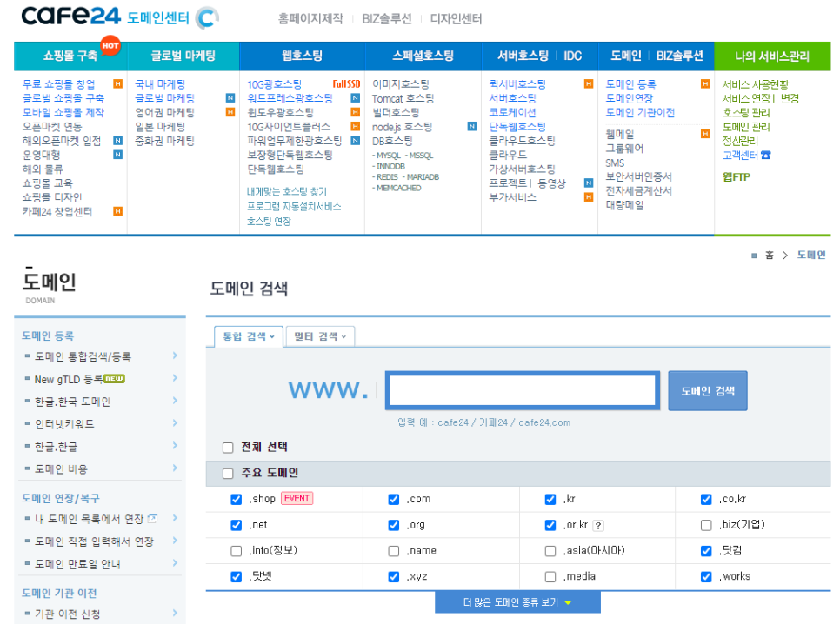The width and height of the screenshot is (840, 624).
Task: Click the blue C circle logo icon
Action: [207, 17]
